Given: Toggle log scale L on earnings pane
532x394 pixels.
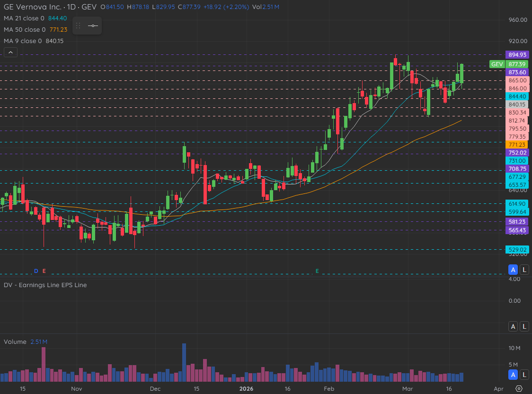Looking at the screenshot, I should click(524, 326).
